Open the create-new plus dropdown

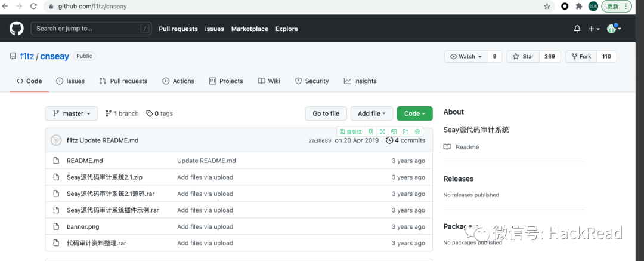pos(594,29)
